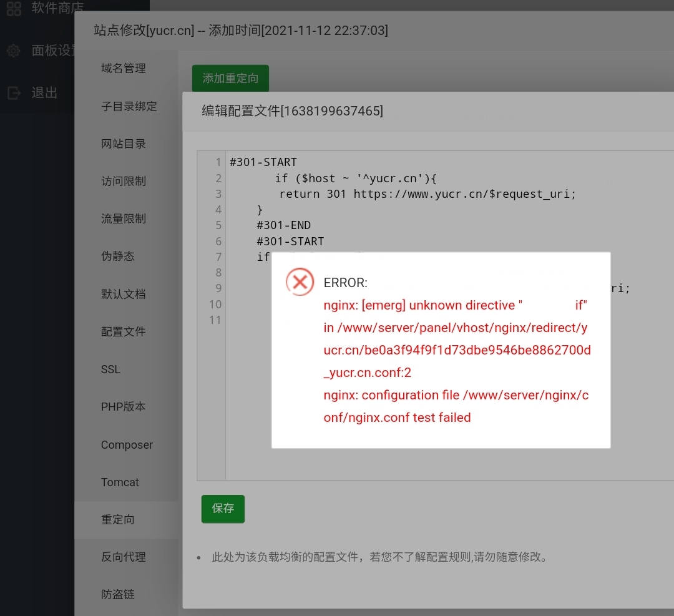This screenshot has width=674, height=616.
Task: Open the 子目录绑定 tab
Action: click(129, 106)
